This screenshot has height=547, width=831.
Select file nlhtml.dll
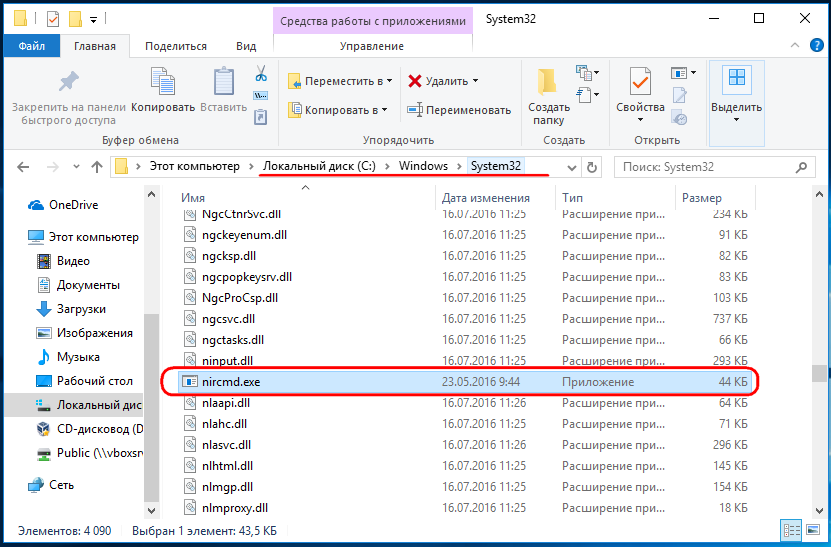(227, 466)
